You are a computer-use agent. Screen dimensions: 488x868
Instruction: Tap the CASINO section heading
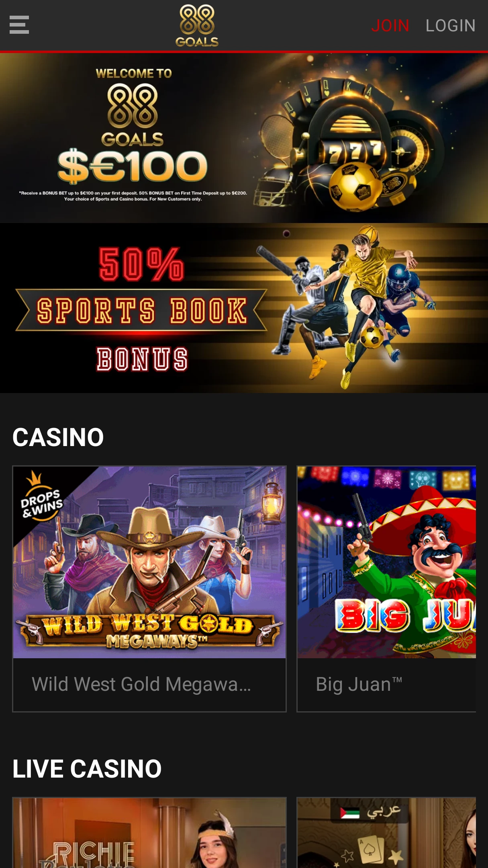coord(58,437)
